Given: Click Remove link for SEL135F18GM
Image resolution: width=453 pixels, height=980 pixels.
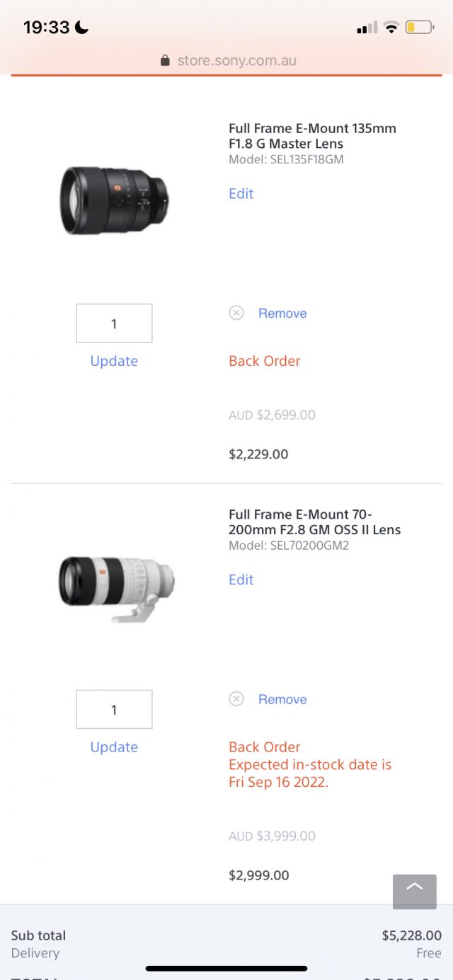Looking at the screenshot, I should point(282,313).
